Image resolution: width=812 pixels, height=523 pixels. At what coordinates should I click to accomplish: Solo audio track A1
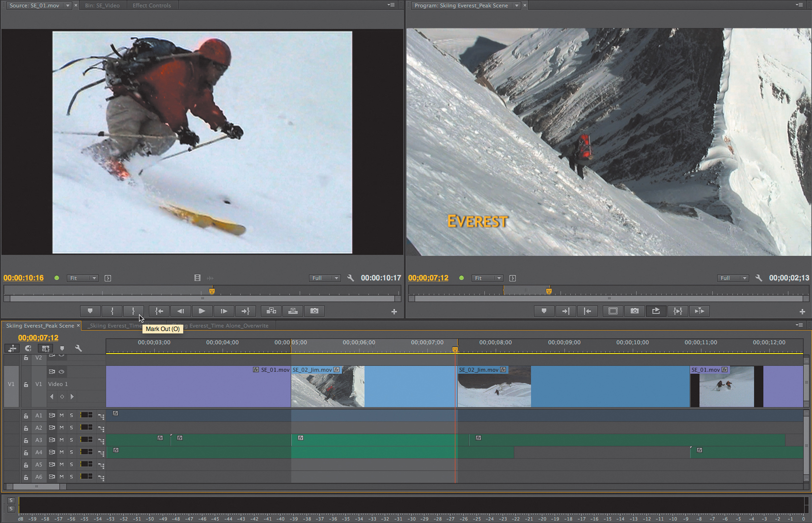pyautogui.click(x=71, y=415)
